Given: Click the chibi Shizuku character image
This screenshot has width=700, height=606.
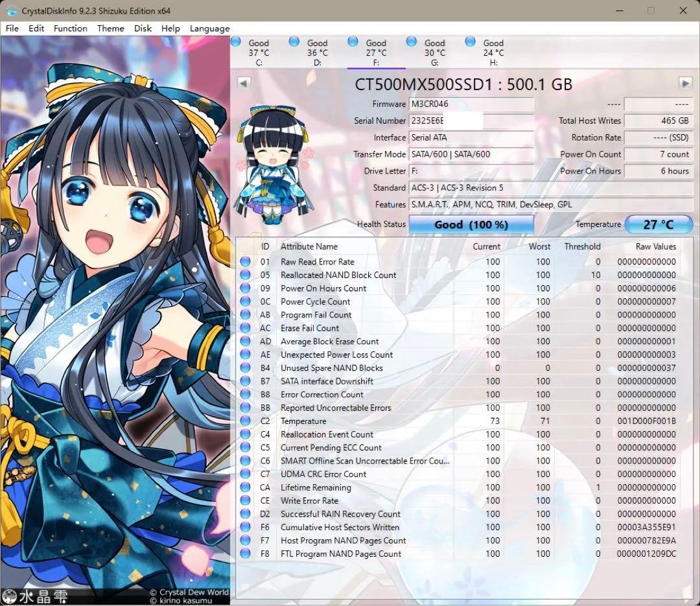Looking at the screenshot, I should click(x=274, y=164).
